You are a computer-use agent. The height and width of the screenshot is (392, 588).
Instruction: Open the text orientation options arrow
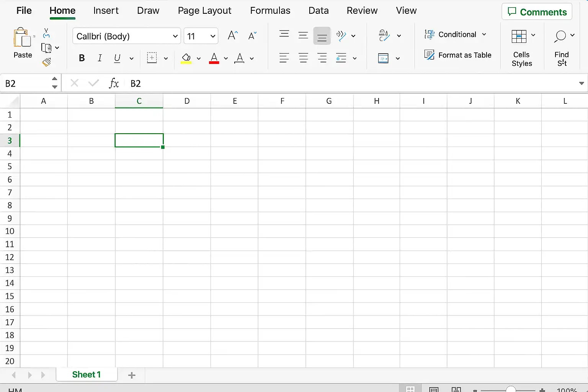pos(353,36)
